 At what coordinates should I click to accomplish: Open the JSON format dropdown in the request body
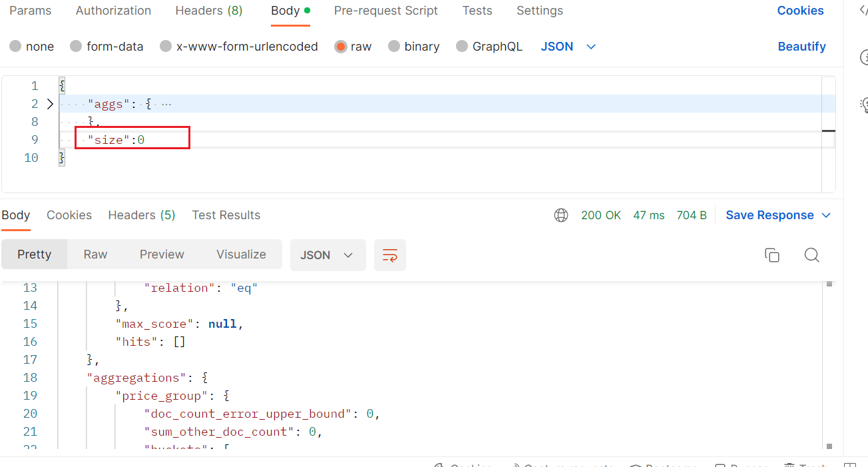(567, 46)
